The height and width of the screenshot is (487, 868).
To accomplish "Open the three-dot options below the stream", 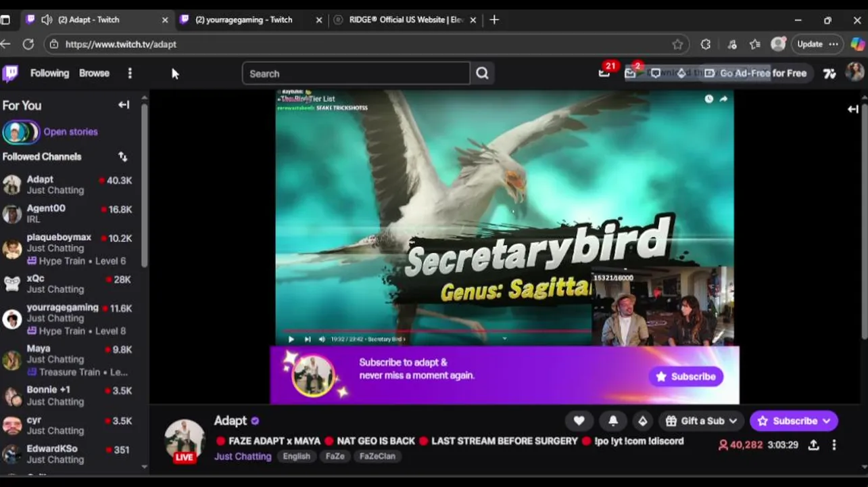I will point(834,445).
